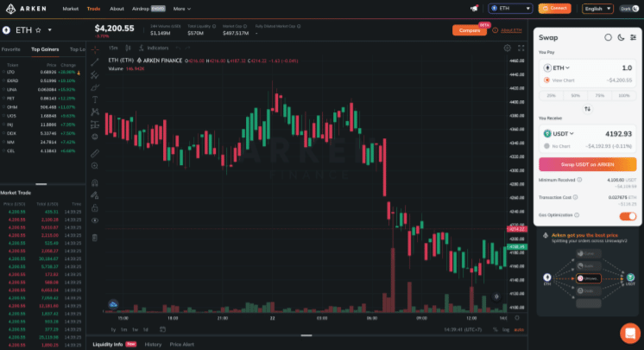Favorite ETH with the star icon

coord(38,30)
